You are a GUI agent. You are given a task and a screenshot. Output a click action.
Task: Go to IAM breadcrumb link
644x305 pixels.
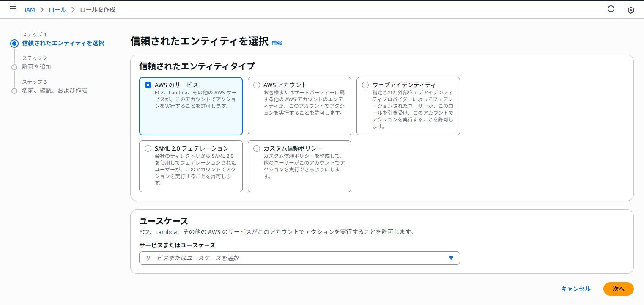[x=30, y=10]
